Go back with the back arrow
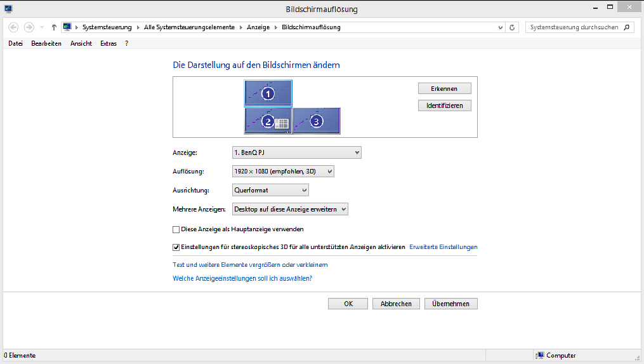 point(13,27)
